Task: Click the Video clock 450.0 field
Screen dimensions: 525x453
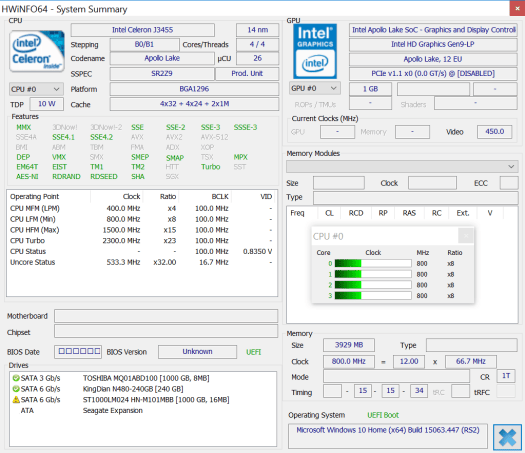Action: tap(495, 132)
